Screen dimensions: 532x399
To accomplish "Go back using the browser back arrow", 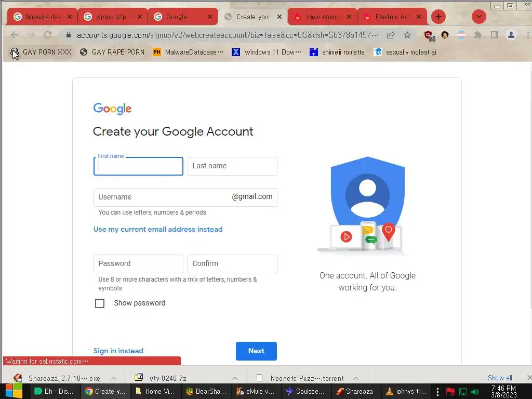I will tap(14, 35).
